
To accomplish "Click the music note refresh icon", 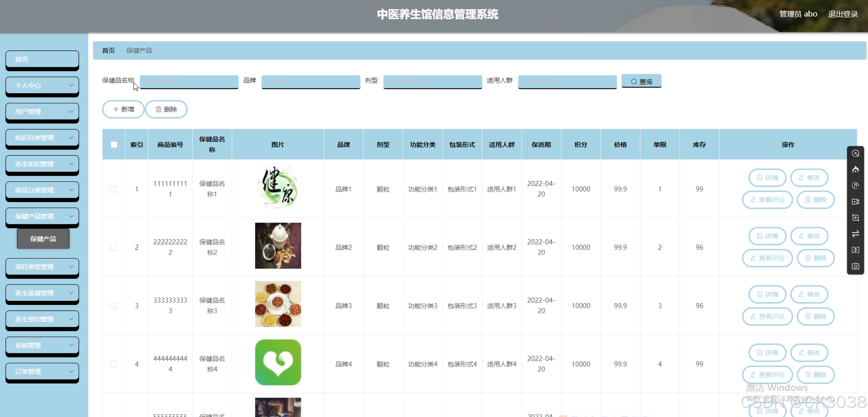I will click(855, 185).
